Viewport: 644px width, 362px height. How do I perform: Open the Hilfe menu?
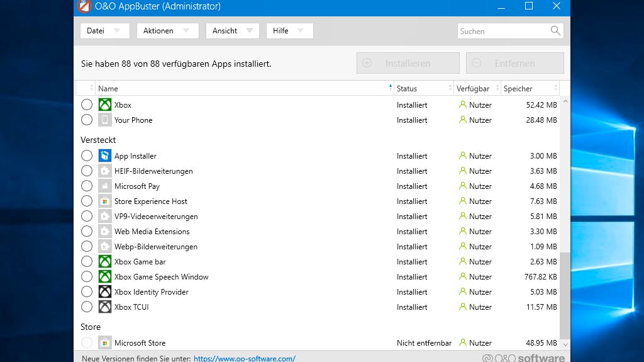pyautogui.click(x=289, y=31)
